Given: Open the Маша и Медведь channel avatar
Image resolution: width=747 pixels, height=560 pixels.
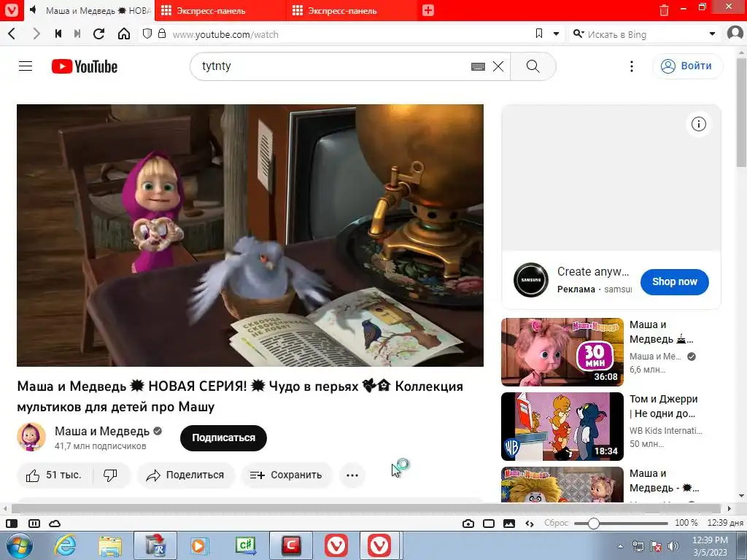Looking at the screenshot, I should tap(31, 437).
